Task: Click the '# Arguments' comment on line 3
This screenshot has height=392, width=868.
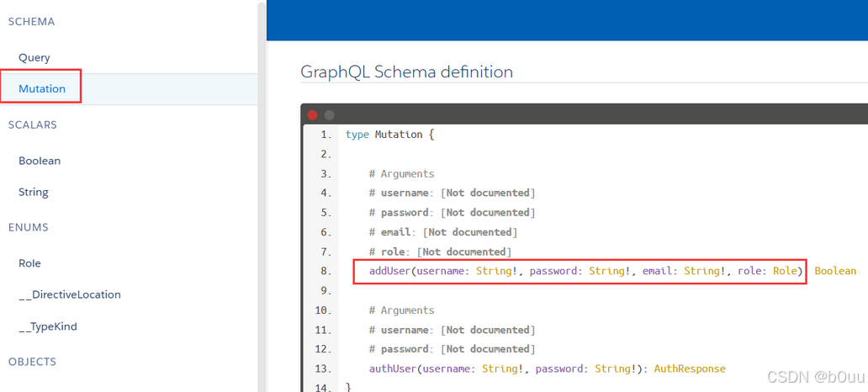Action: point(402,174)
